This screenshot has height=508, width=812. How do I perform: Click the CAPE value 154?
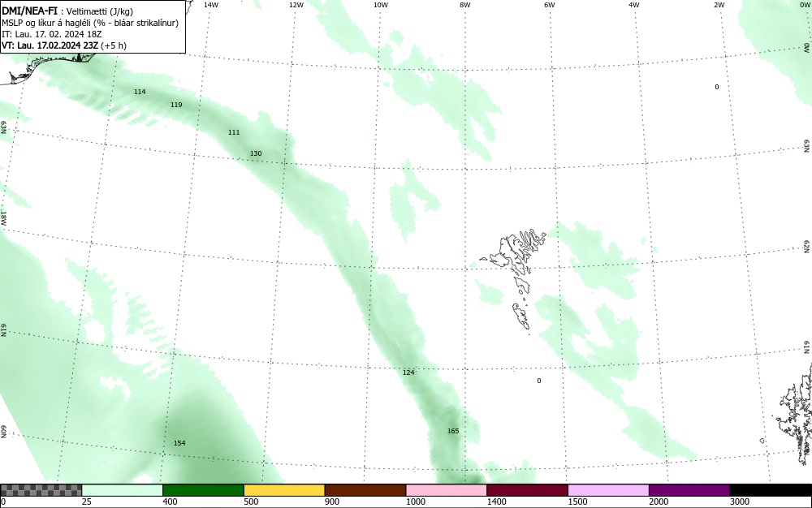tap(179, 443)
